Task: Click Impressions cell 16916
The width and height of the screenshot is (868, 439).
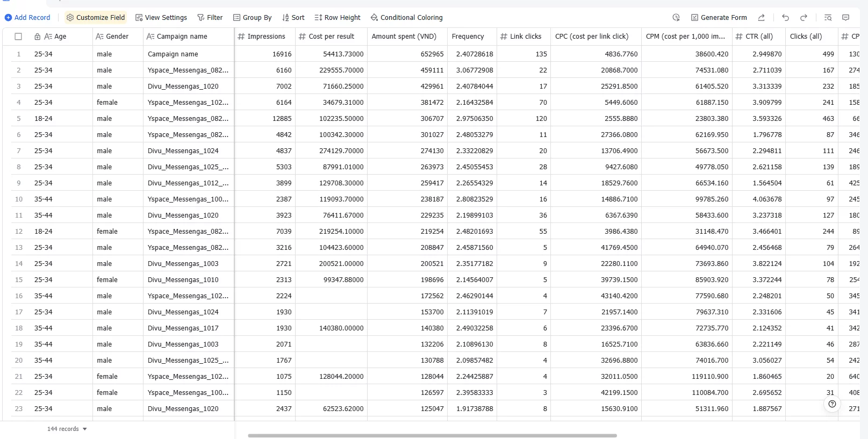Action: pos(265,54)
